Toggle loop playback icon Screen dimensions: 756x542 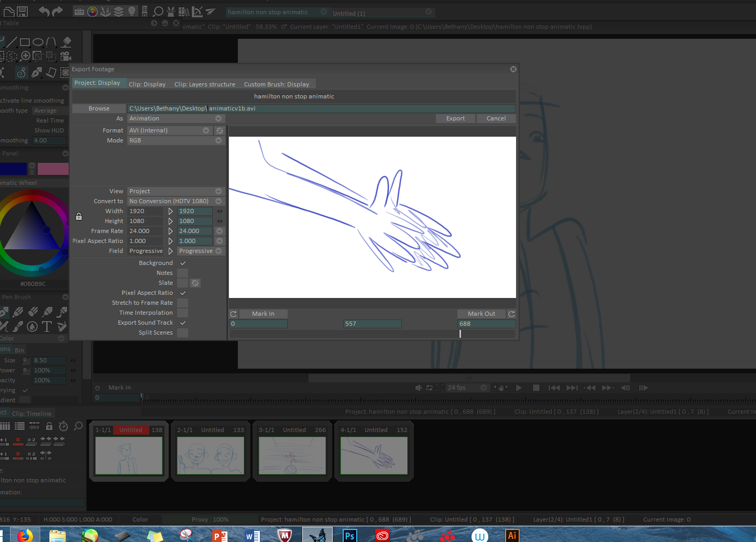tap(429, 388)
